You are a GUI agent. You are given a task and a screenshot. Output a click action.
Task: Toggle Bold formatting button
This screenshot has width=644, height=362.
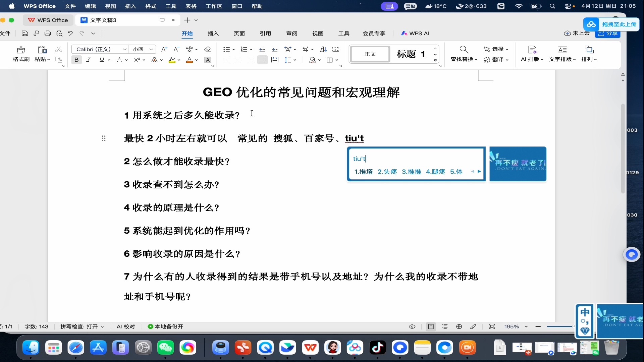pos(76,60)
